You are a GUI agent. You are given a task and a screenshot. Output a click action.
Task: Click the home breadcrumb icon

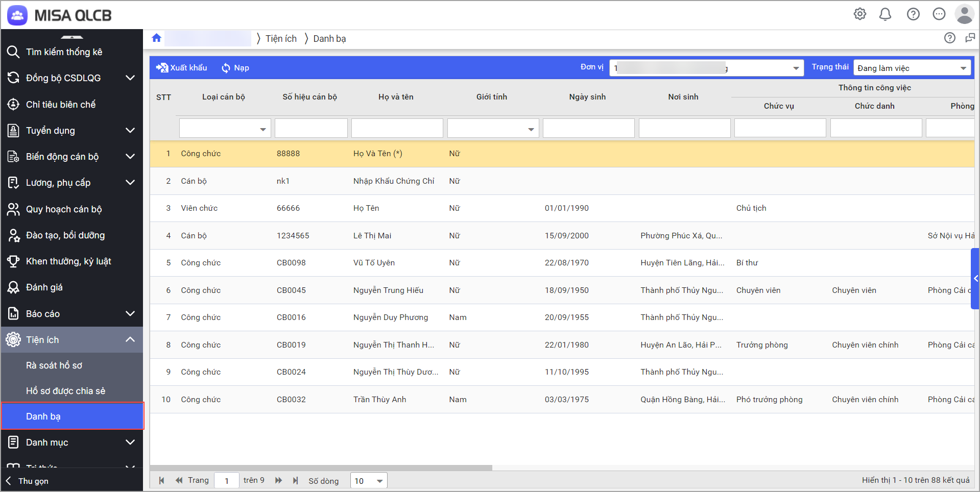[x=157, y=38]
